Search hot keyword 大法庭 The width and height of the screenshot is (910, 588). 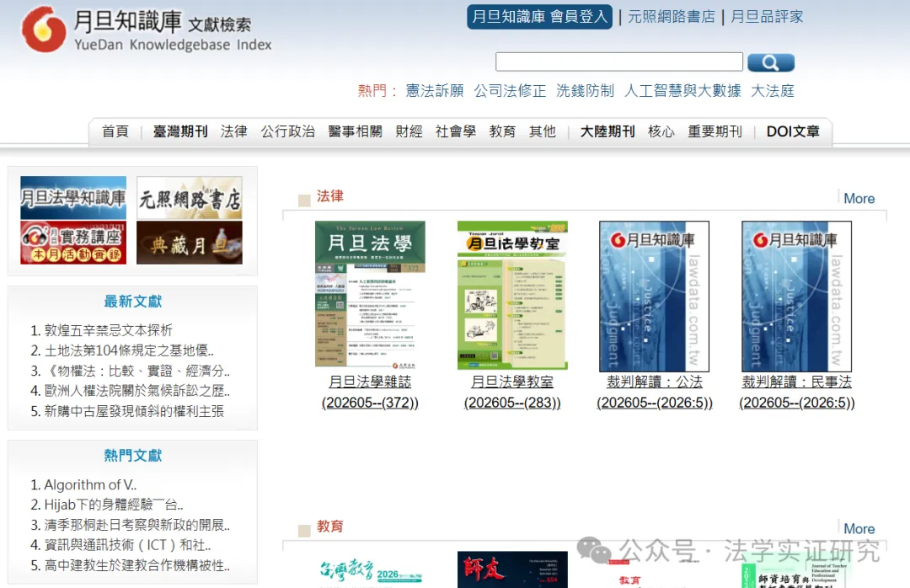(x=773, y=90)
